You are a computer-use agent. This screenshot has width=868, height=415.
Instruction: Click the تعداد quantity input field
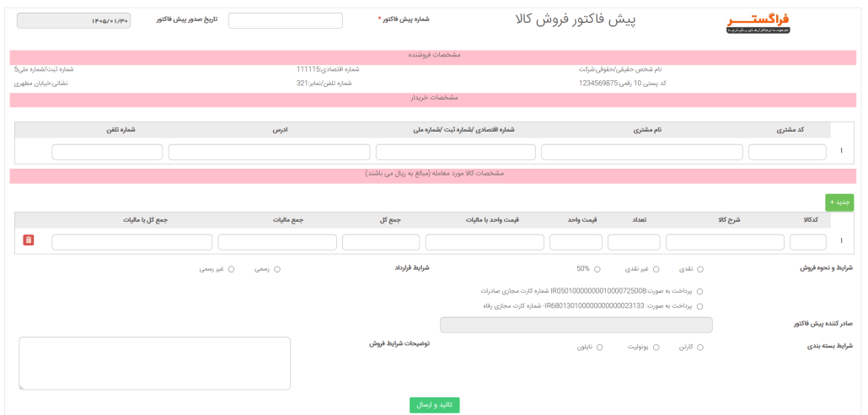pos(634,242)
